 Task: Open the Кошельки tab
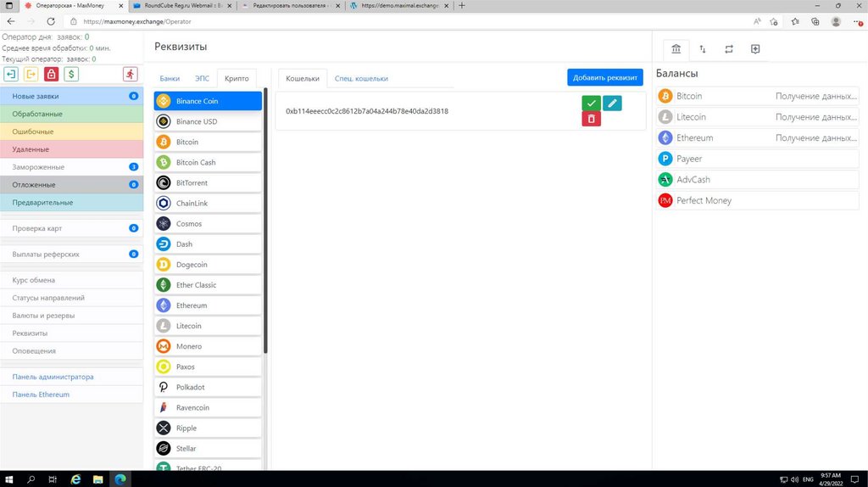[x=303, y=79]
